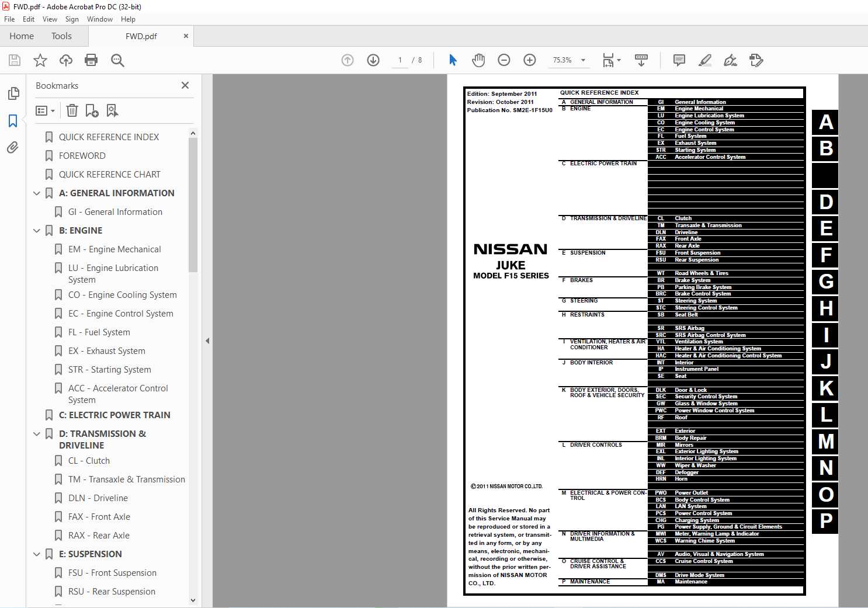The image size is (868, 608).
Task: Collapse the left navigation pane arrow
Action: [207, 341]
